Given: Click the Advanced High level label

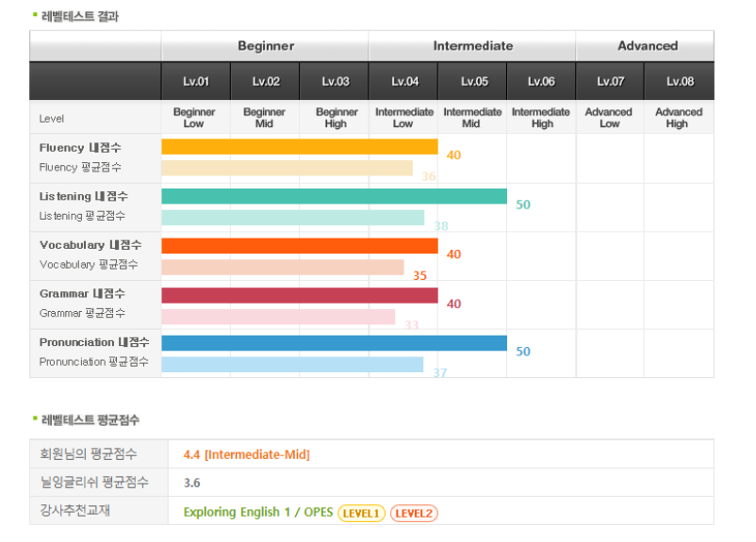Looking at the screenshot, I should pos(679,118).
